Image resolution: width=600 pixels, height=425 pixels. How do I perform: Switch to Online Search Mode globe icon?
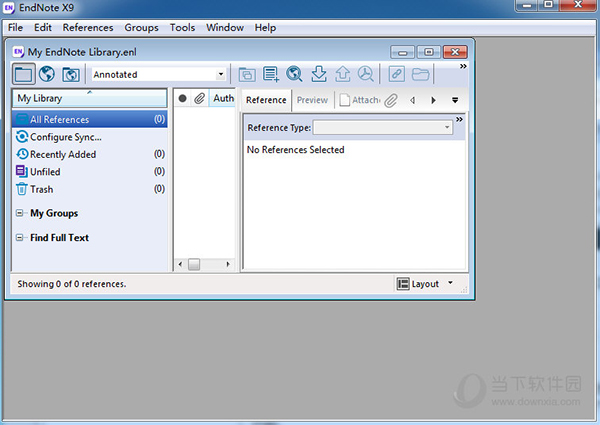pos(47,74)
